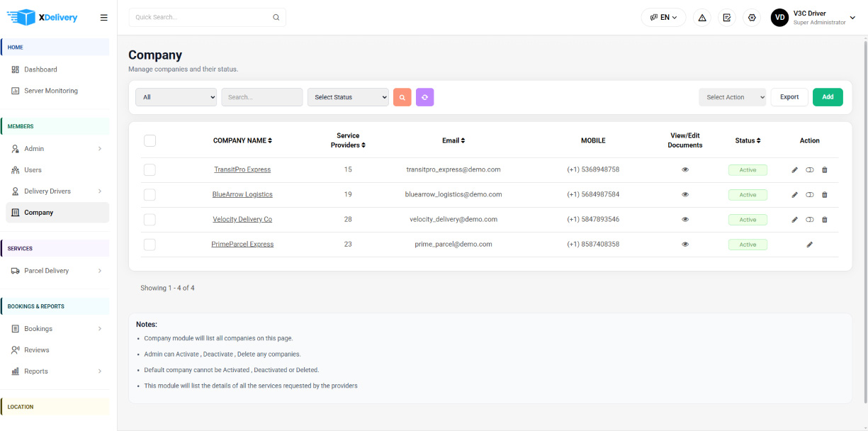
Task: Click the company Search text field
Action: click(262, 97)
